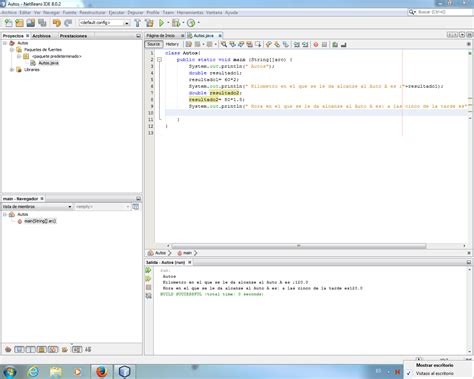Click the Shift Line Right icon in editor toolbar
The image size is (474, 379).
pyautogui.click(x=305, y=44)
